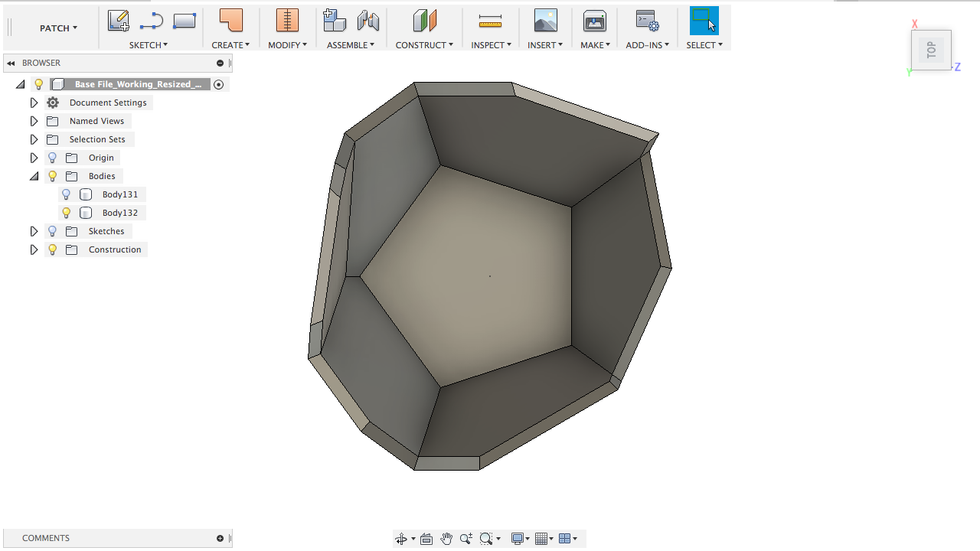Select the Zoom Window magnifier tool
Image resolution: width=980 pixels, height=551 pixels.
pos(485,539)
